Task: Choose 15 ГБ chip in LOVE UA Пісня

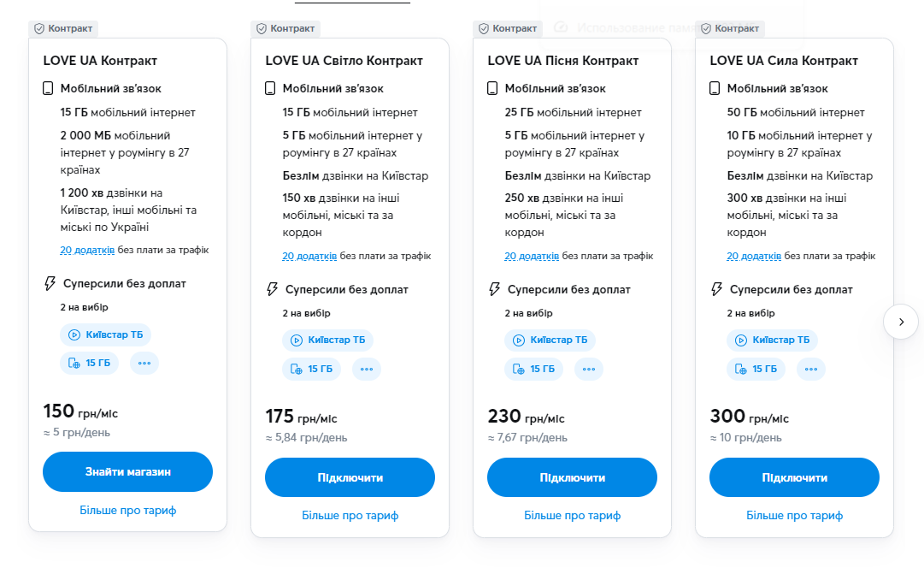Action: 533,369
